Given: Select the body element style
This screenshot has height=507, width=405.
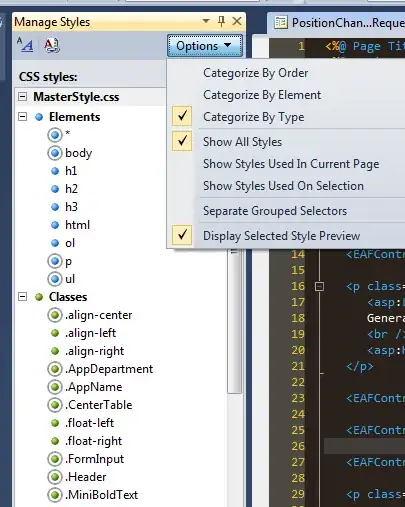Looking at the screenshot, I should point(79,153).
